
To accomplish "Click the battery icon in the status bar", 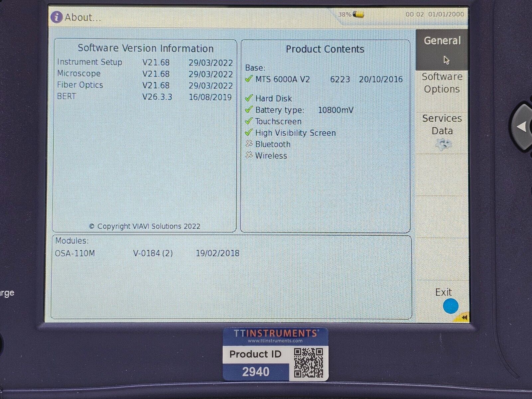I will [x=358, y=14].
